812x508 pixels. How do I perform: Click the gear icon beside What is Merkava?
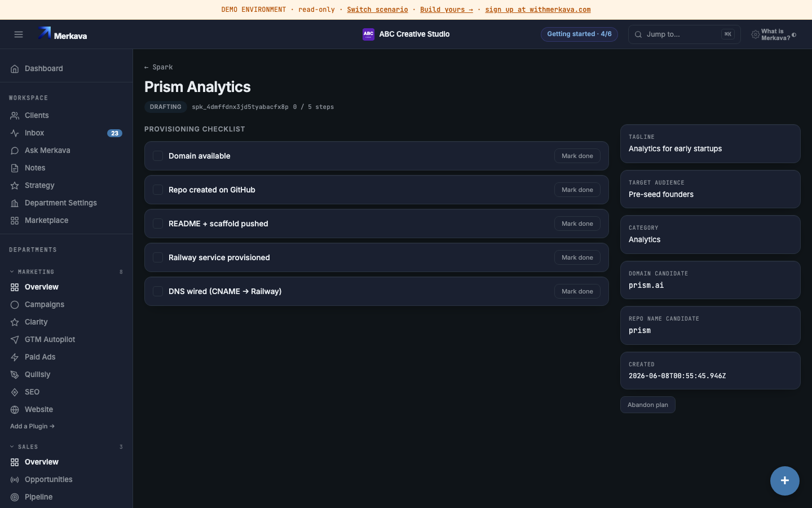[755, 35]
